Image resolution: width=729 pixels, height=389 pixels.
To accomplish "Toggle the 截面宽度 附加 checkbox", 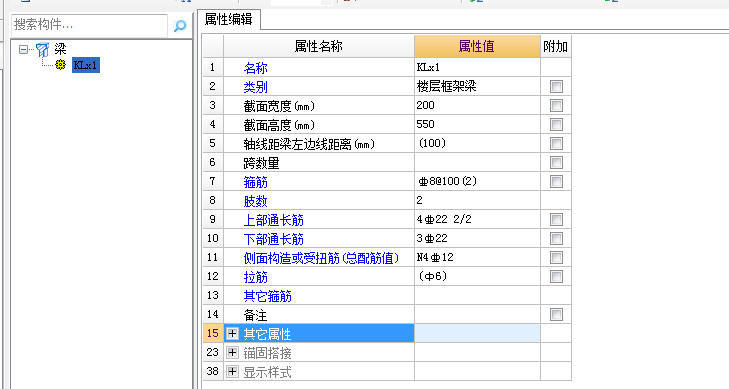I will pos(556,105).
